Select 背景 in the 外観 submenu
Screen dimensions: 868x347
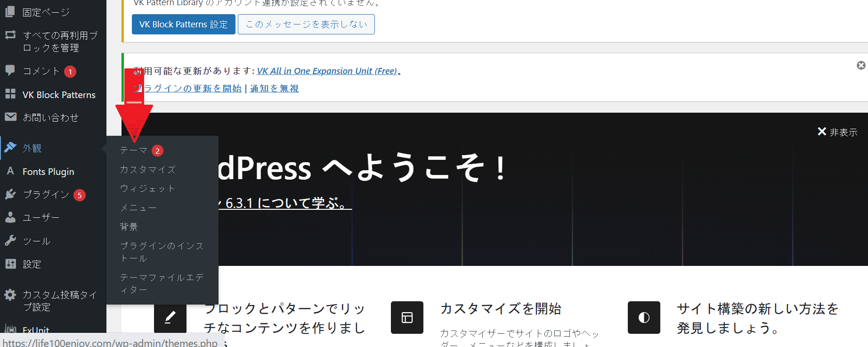pyautogui.click(x=129, y=227)
